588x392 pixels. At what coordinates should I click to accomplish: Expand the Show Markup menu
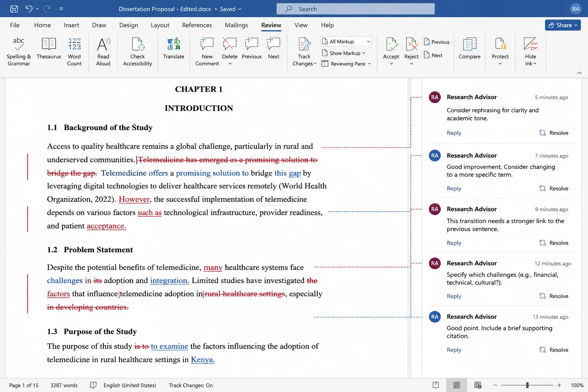point(344,53)
